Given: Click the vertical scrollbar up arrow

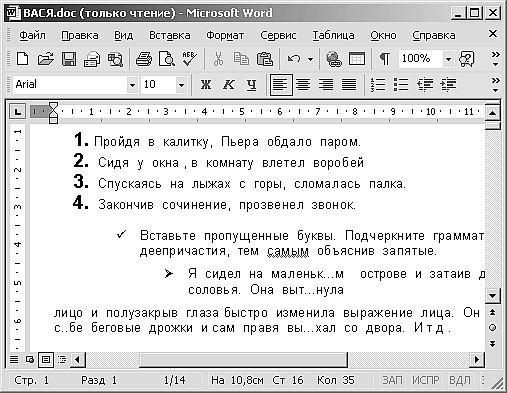Looking at the screenshot, I should (492, 113).
